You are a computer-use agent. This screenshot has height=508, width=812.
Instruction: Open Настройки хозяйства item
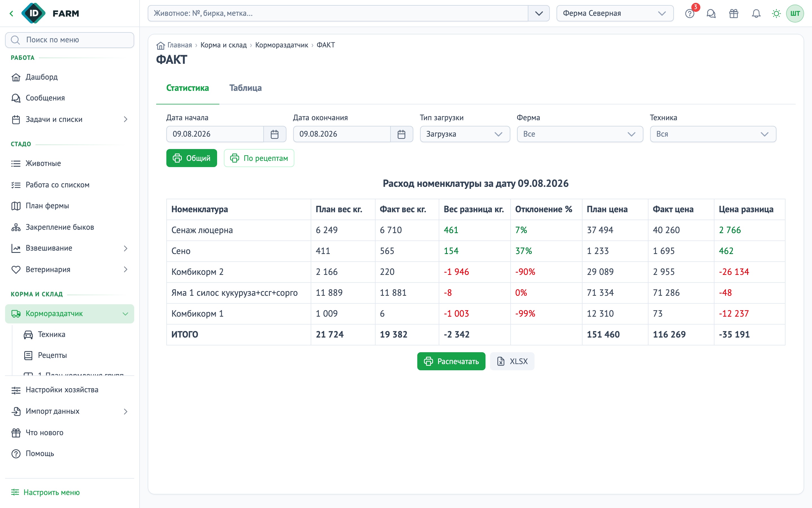tap(69, 390)
